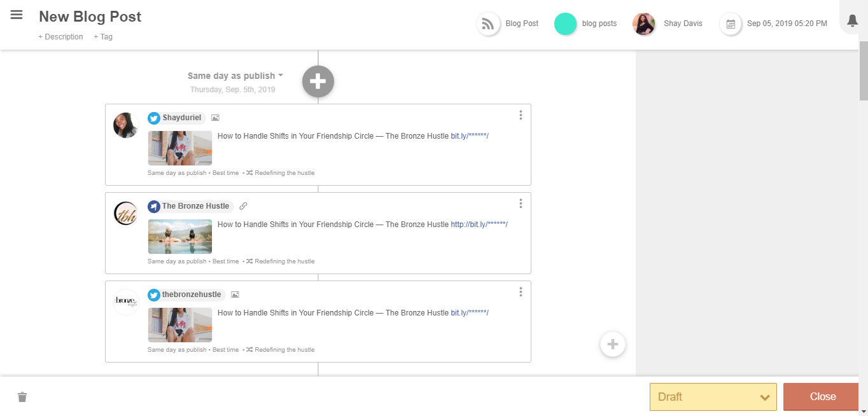This screenshot has width=868, height=416.
Task: Open bit.ly link in Shayduriel post
Action: click(470, 136)
